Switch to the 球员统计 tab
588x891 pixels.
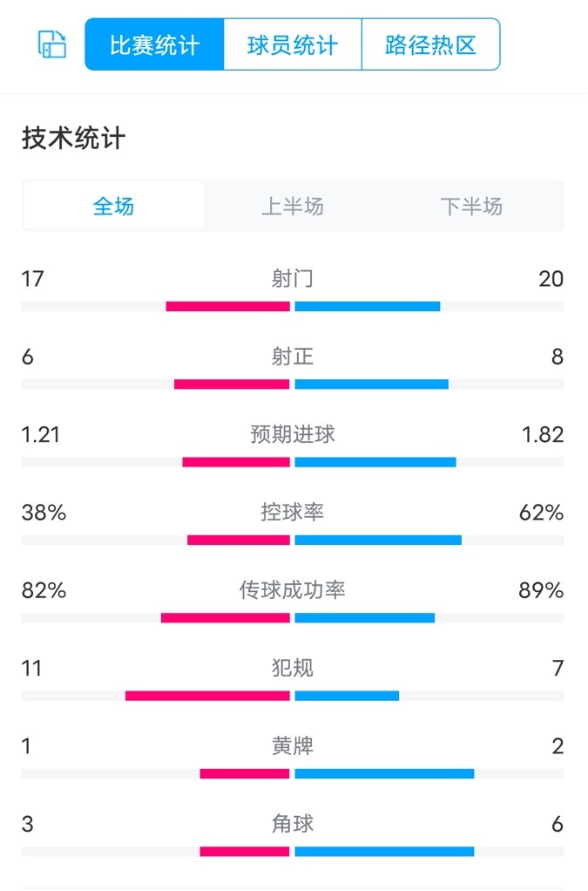coord(293,44)
